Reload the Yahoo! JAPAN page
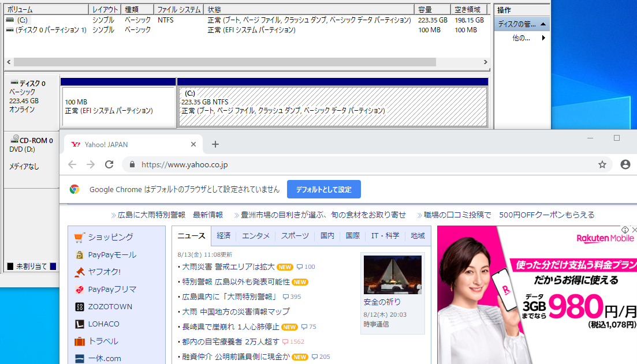 [x=109, y=164]
